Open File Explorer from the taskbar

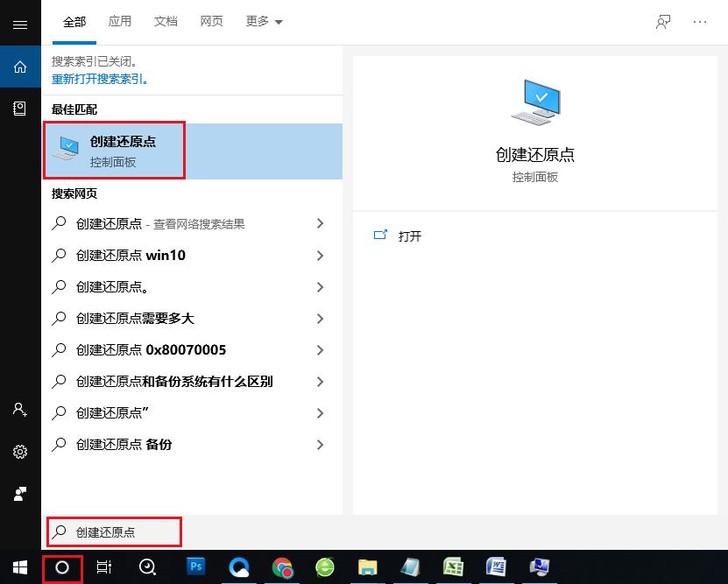(367, 568)
